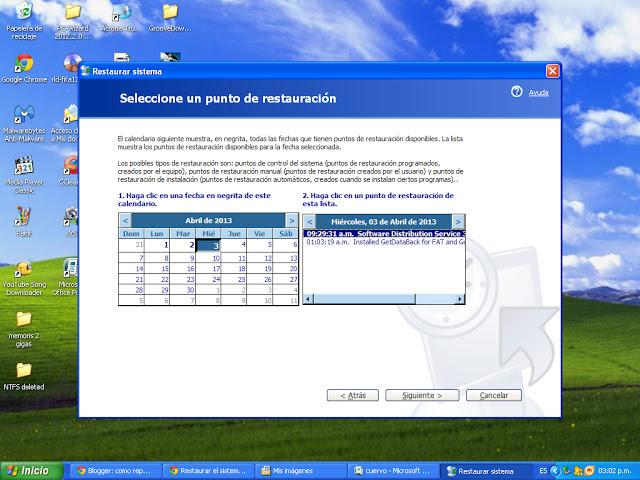
Task: Show next day's restore points list
Action: 458,222
